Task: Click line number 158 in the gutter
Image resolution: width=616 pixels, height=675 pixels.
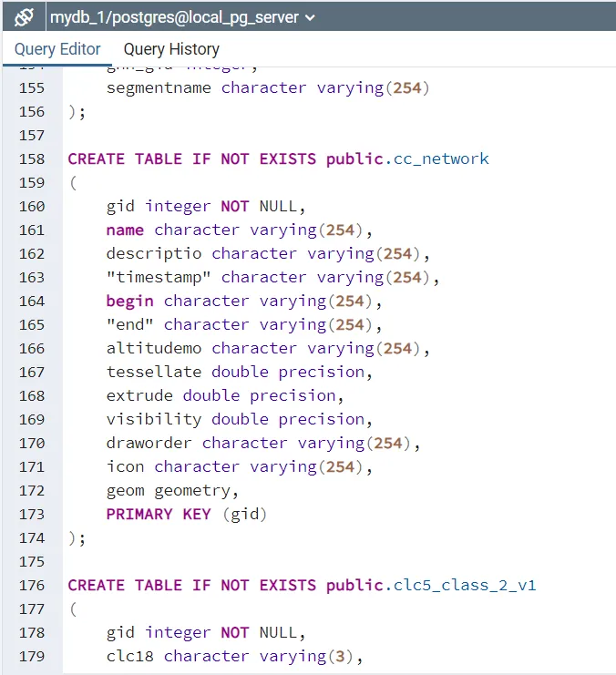Action: click(32, 159)
